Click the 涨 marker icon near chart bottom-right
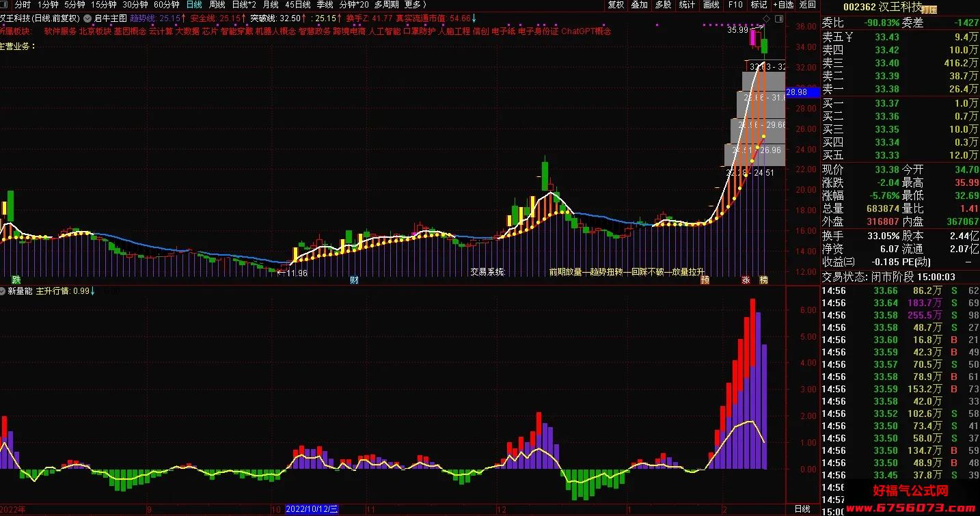 pos(746,280)
